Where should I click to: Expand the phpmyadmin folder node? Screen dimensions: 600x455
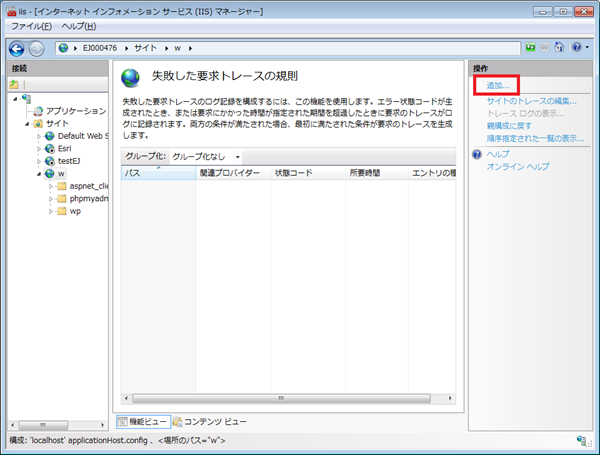click(50, 198)
